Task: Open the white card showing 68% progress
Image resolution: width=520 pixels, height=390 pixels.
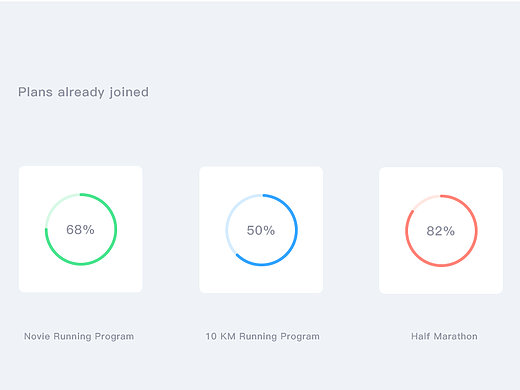Action: coord(81,229)
